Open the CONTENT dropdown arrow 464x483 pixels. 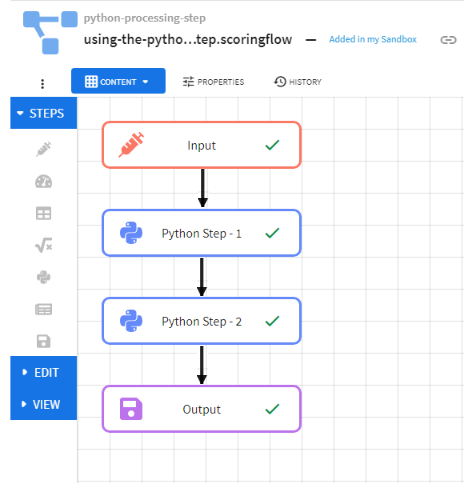pos(145,82)
